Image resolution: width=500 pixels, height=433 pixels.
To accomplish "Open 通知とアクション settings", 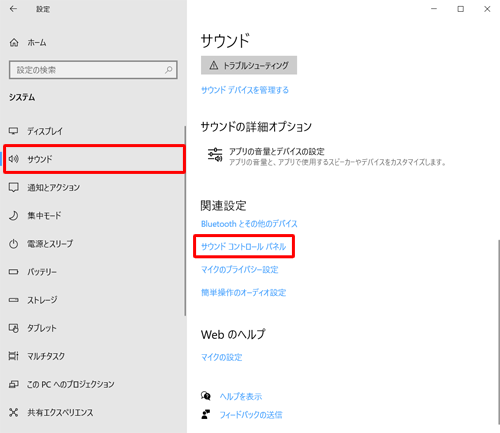I will click(x=53, y=187).
